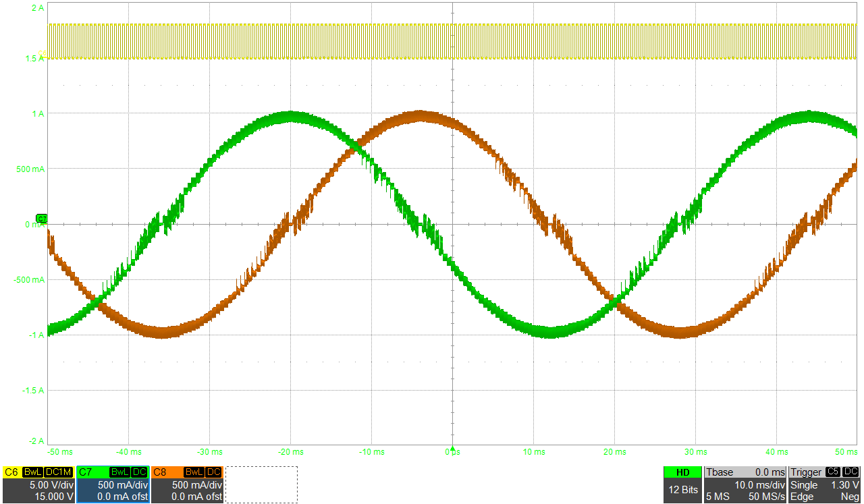Click the 10.0 ms/div timebase value

(760, 485)
